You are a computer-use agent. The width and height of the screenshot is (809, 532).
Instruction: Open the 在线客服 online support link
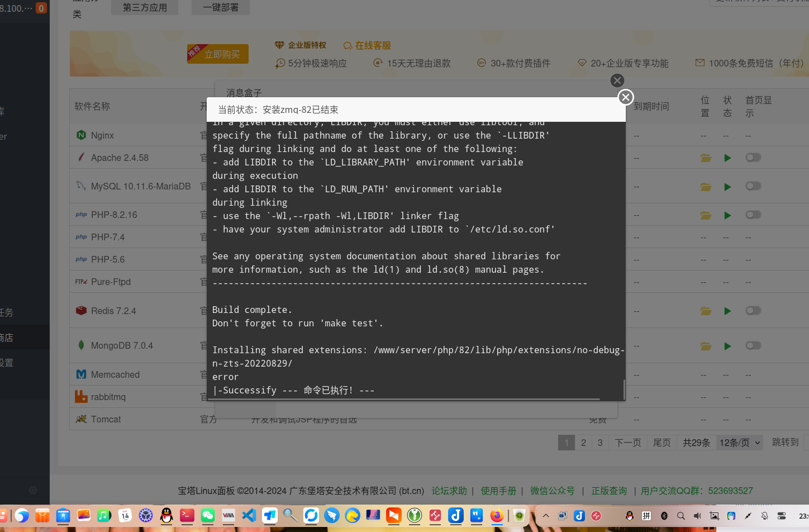367,45
